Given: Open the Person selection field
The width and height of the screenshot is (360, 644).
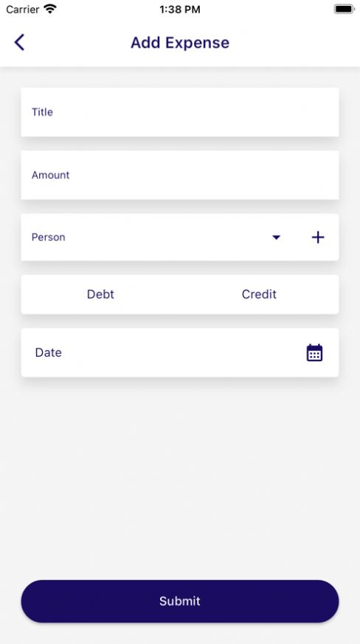Looking at the screenshot, I should [x=180, y=237].
